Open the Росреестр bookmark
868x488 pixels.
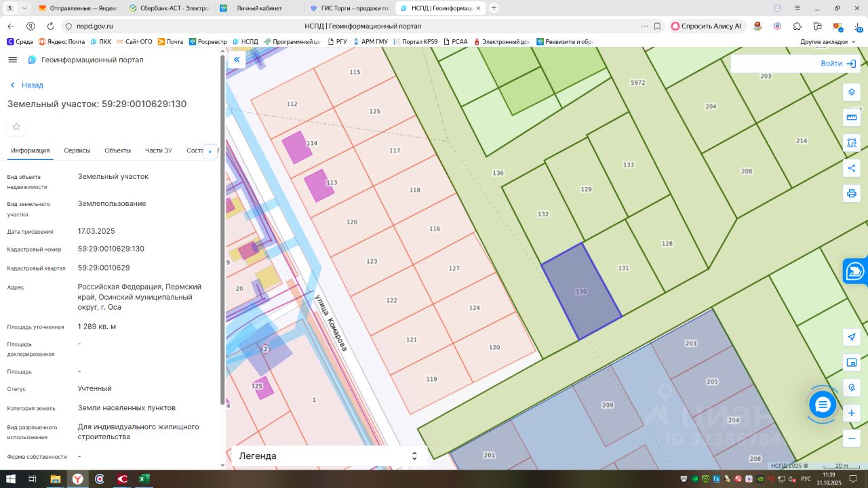(208, 41)
